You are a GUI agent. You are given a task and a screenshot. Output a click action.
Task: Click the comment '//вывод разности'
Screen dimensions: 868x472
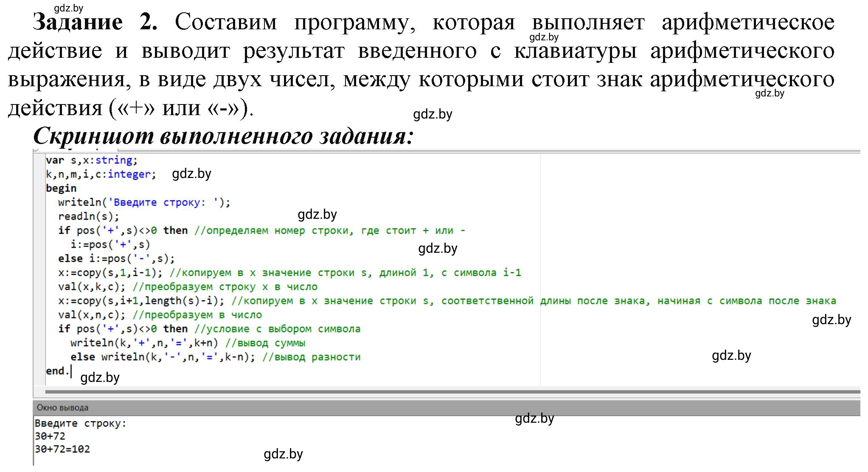click(x=312, y=356)
